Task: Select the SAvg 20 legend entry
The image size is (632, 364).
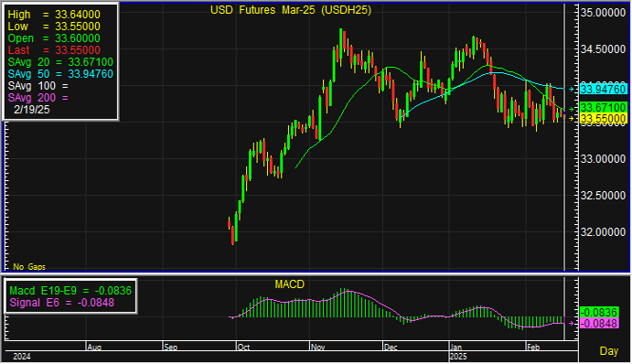Action: point(60,62)
